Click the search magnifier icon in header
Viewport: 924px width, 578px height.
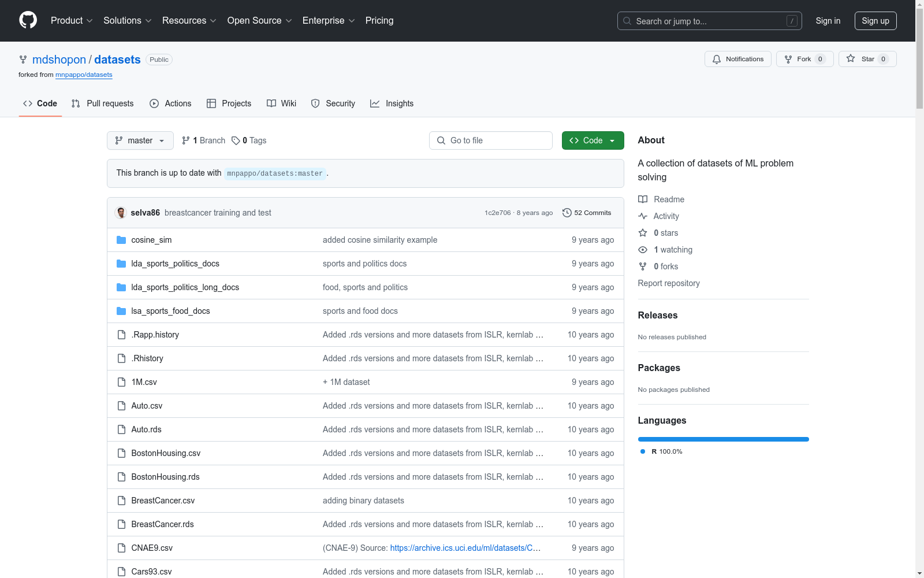tap(627, 21)
